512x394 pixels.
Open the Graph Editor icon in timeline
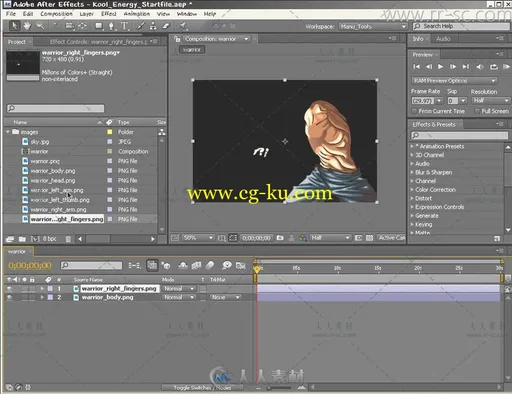pyautogui.click(x=241, y=265)
